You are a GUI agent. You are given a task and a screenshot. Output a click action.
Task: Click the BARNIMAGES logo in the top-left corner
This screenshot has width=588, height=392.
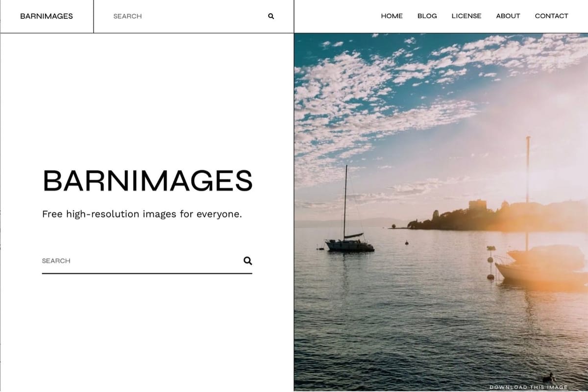[46, 16]
